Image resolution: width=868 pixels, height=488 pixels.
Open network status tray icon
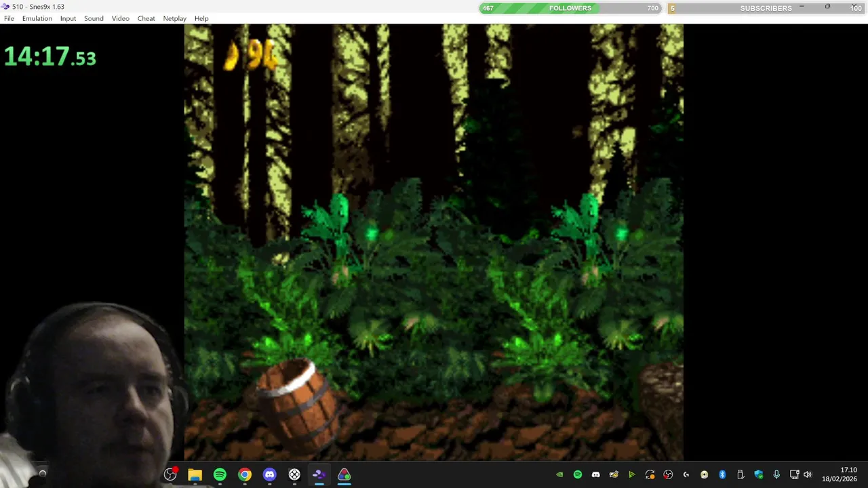[795, 474]
